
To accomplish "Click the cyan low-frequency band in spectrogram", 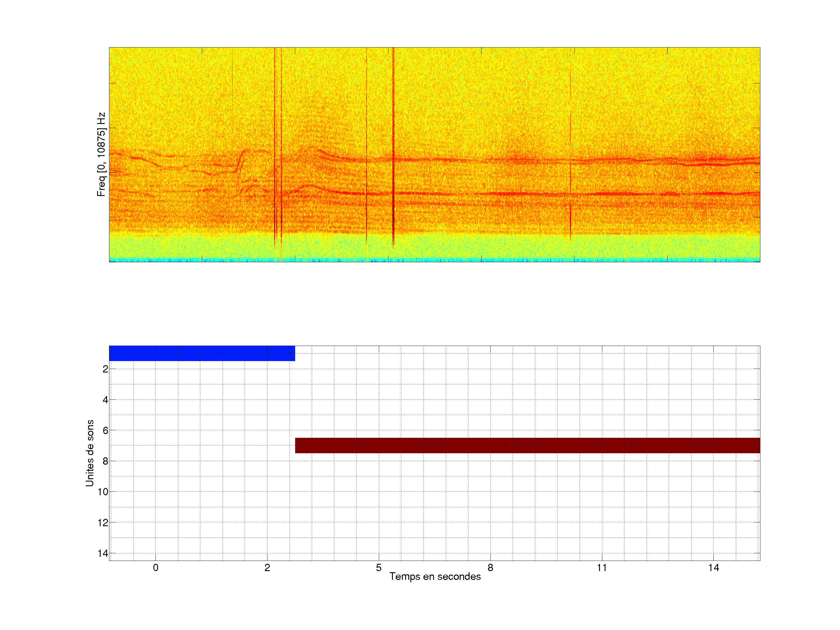I will (434, 260).
